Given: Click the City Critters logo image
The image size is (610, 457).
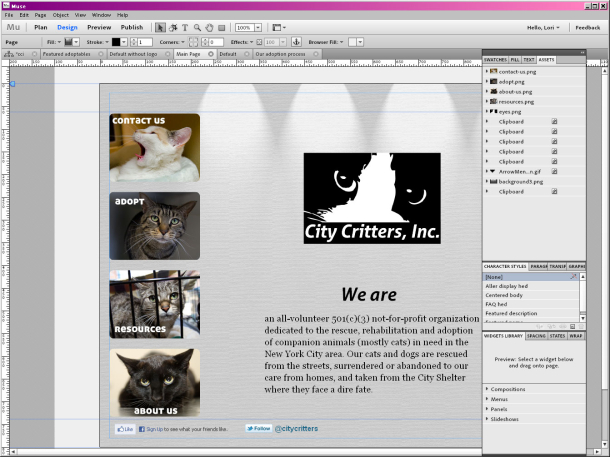Looking at the screenshot, I should pos(372,198).
